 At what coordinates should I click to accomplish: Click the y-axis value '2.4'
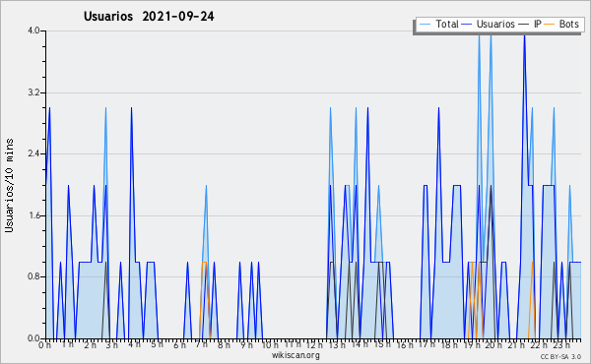coord(33,153)
